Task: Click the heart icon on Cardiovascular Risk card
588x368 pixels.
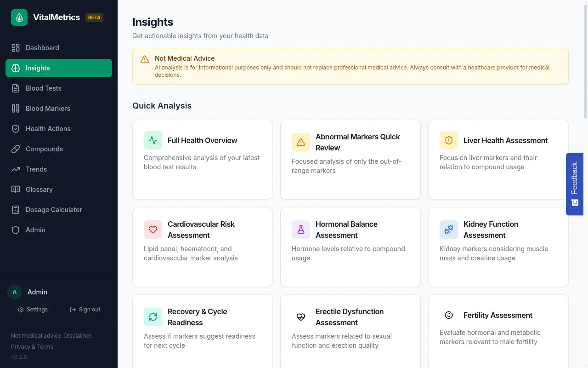Action: [x=153, y=230]
